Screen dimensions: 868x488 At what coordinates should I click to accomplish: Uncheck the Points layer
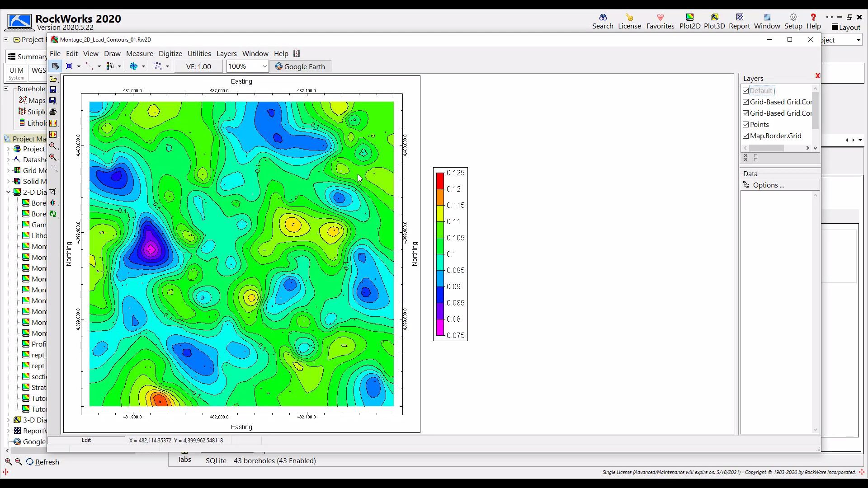pos(746,124)
